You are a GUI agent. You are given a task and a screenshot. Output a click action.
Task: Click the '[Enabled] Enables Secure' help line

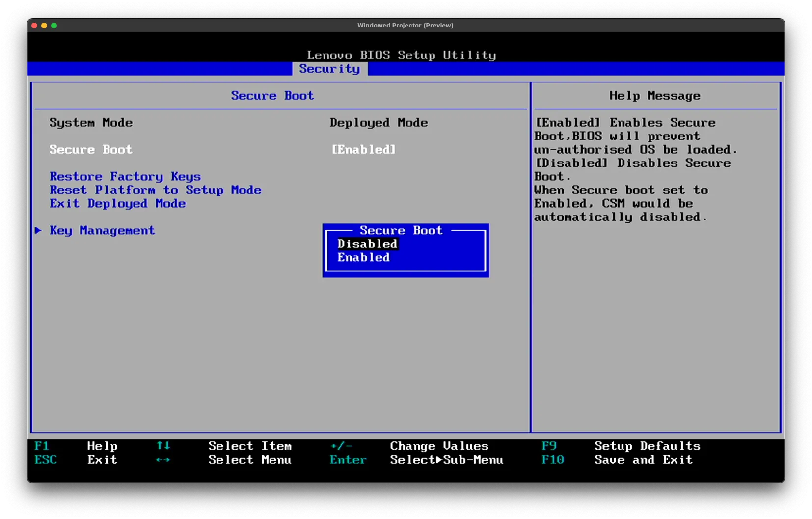pyautogui.click(x=625, y=123)
